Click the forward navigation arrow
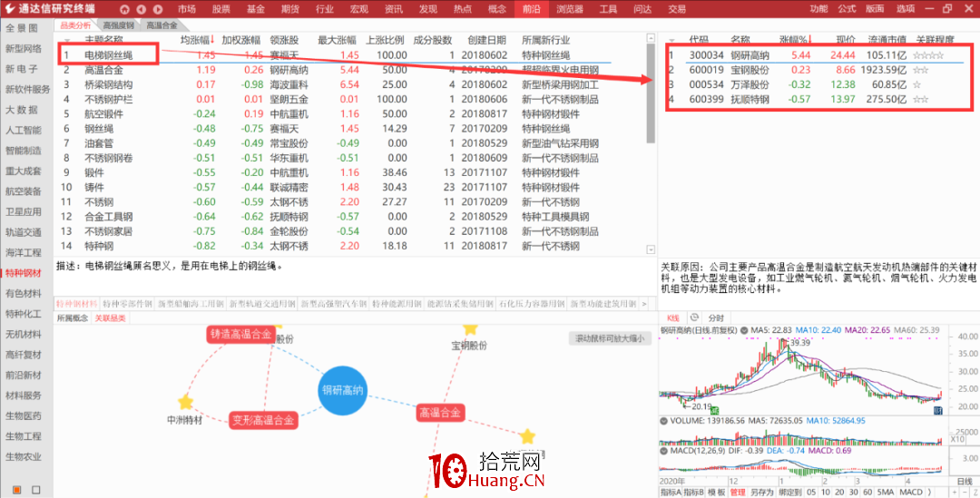This screenshot has width=980, height=498. [x=158, y=9]
